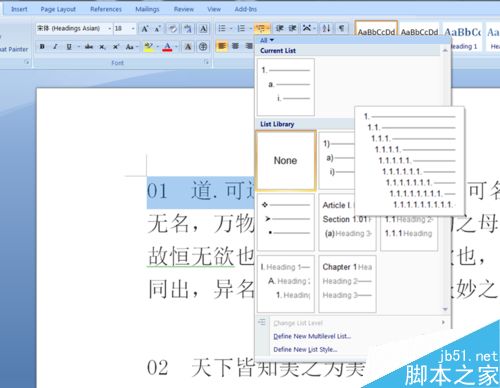Toggle Show/Hide paragraph marks
Viewport: 500px width, 388px height.
342,29
